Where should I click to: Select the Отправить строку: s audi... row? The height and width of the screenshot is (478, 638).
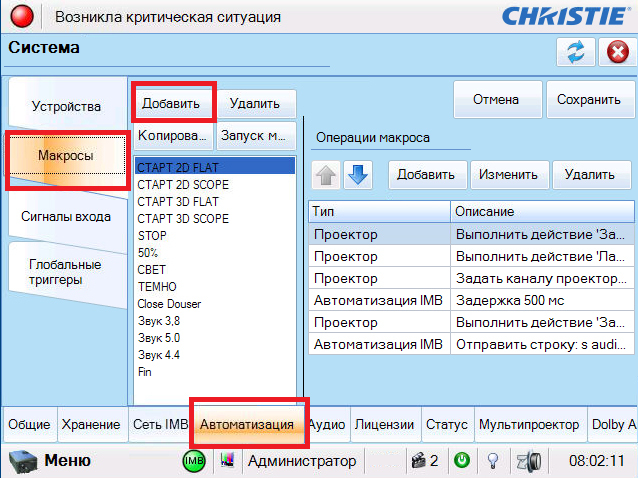pos(471,345)
